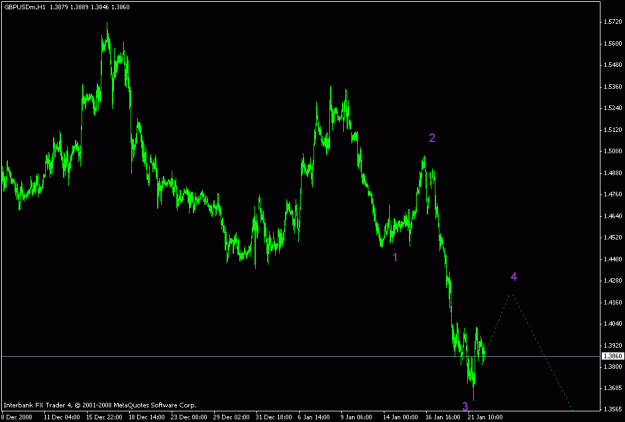Click the 21 Jan 10:00 time label

tap(485, 417)
